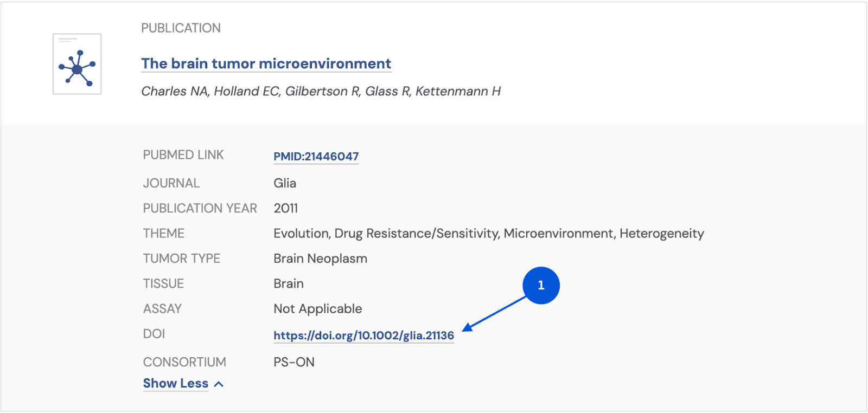This screenshot has width=868, height=413.
Task: Click the authors line starting Charles NA
Action: [x=321, y=91]
